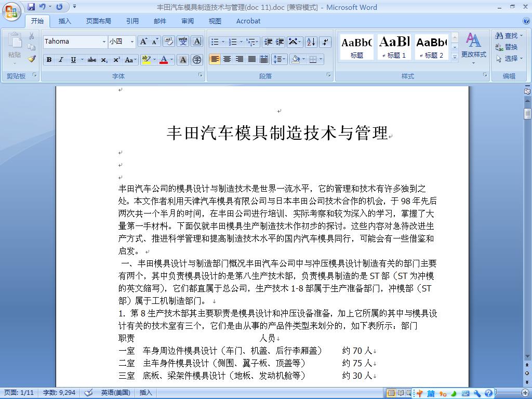
Task: Save the document from Quick Access toolbar
Action: tap(31, 7)
